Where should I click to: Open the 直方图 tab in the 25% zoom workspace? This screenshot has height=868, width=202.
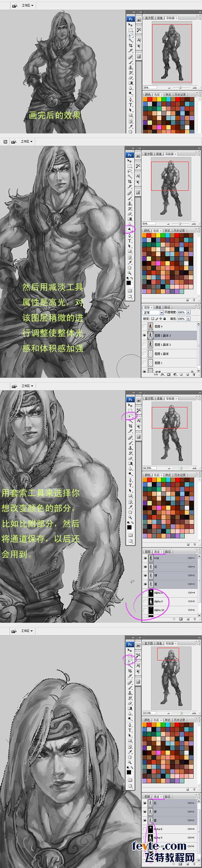click(x=149, y=18)
